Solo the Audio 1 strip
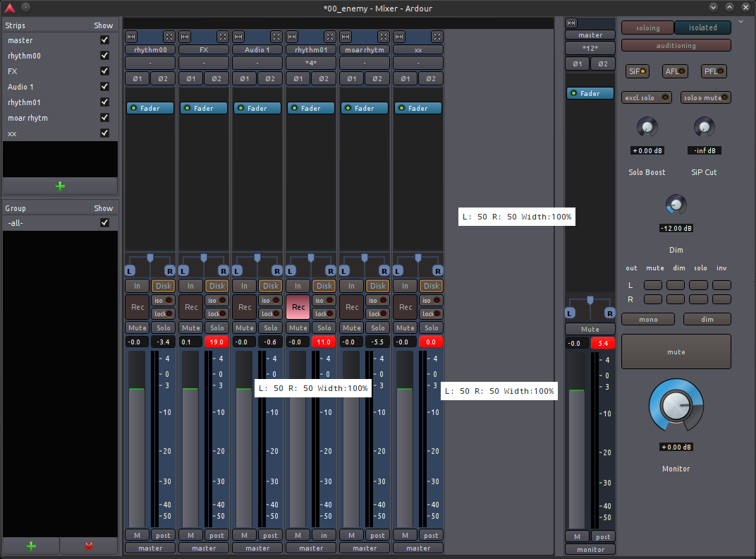 271,327
